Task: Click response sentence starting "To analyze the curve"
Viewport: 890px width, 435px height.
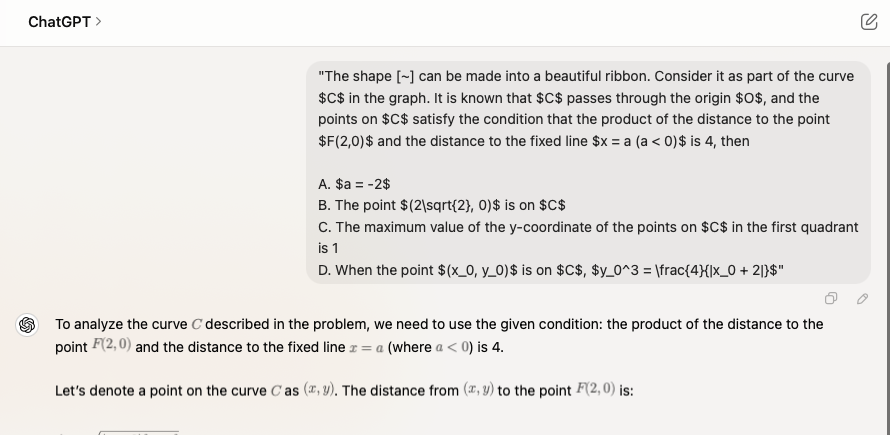Action: point(300,324)
